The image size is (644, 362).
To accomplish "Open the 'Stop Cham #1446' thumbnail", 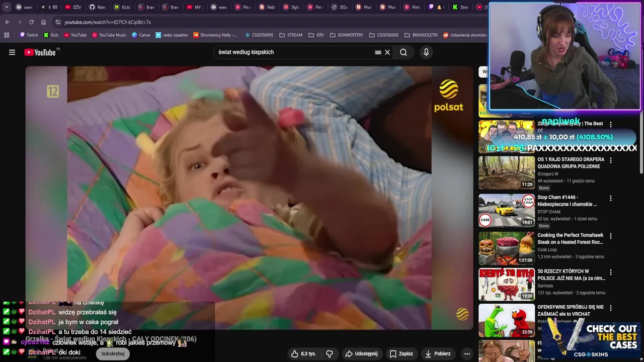I will (507, 211).
